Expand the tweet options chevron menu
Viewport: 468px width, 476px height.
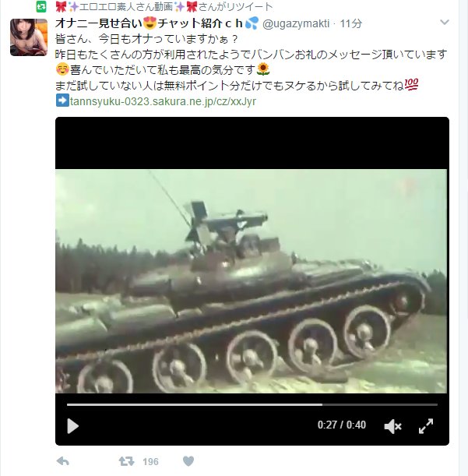445,22
